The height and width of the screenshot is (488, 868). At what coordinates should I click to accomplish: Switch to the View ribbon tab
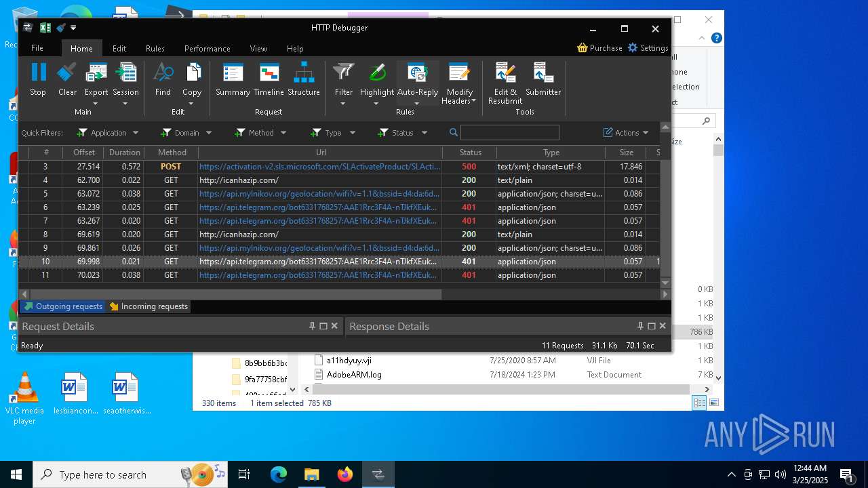click(x=258, y=48)
